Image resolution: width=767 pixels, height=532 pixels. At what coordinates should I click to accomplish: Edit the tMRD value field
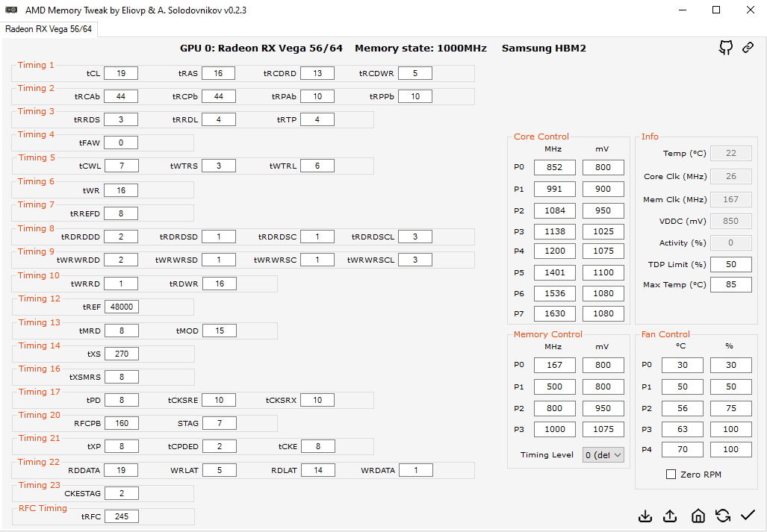click(121, 331)
